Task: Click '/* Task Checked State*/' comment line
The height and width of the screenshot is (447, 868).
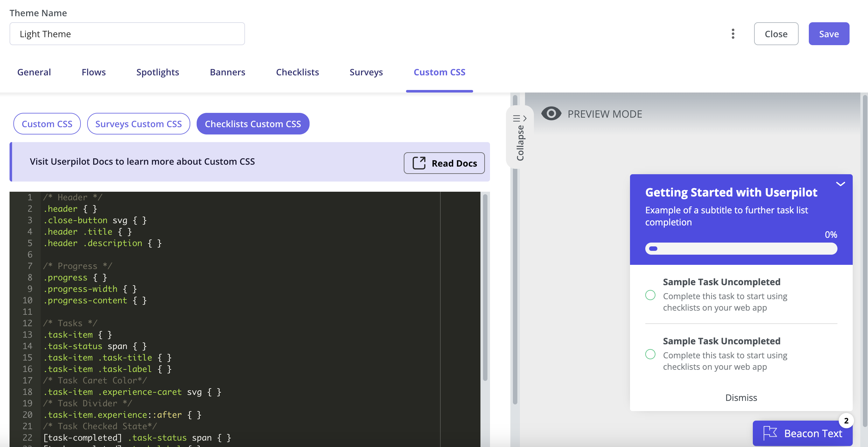Action: (100, 426)
